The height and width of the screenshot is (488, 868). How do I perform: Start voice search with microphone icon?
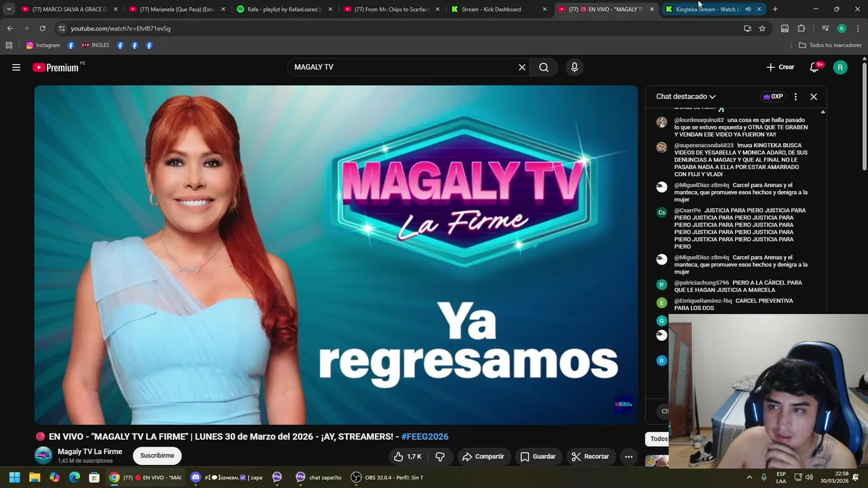(x=574, y=67)
